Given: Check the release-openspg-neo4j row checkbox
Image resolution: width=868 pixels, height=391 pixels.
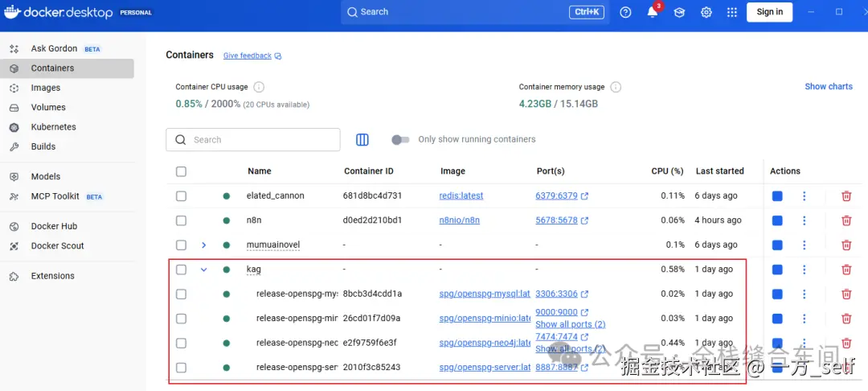Looking at the screenshot, I should (181, 344).
